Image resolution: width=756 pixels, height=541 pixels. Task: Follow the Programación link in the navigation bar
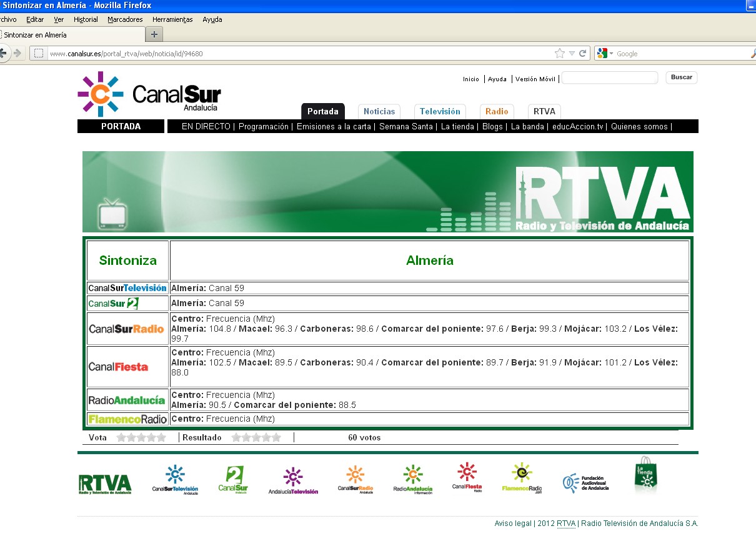point(264,126)
